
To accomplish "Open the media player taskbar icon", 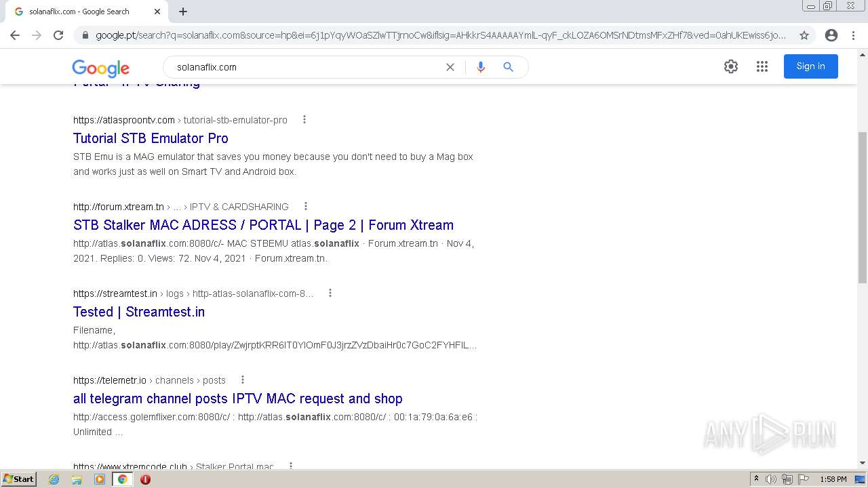I will (100, 479).
